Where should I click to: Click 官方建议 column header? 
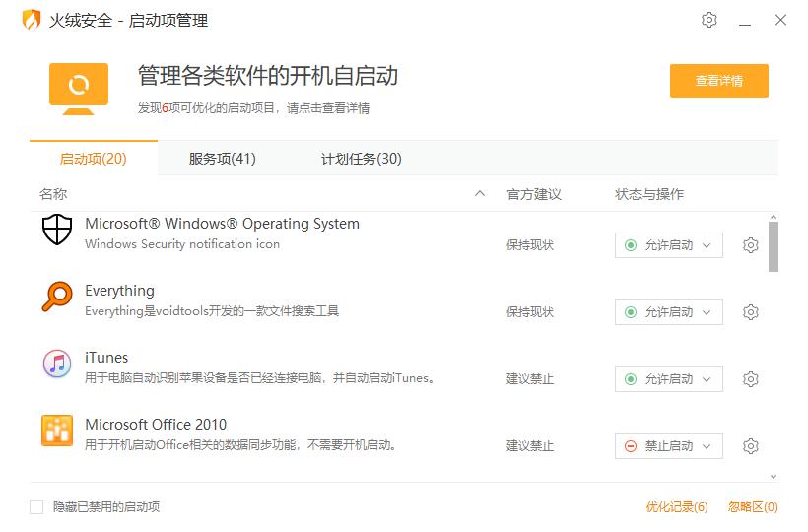534,194
